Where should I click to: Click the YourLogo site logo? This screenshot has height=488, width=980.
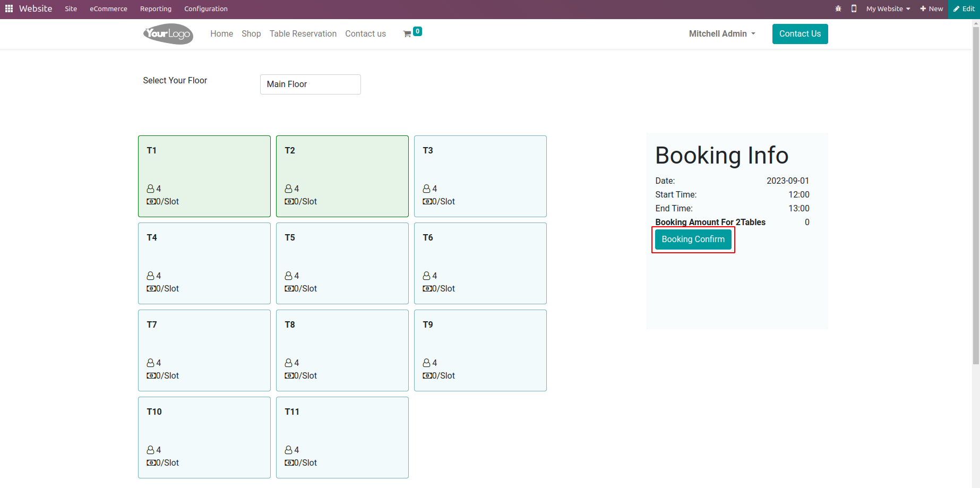click(168, 34)
